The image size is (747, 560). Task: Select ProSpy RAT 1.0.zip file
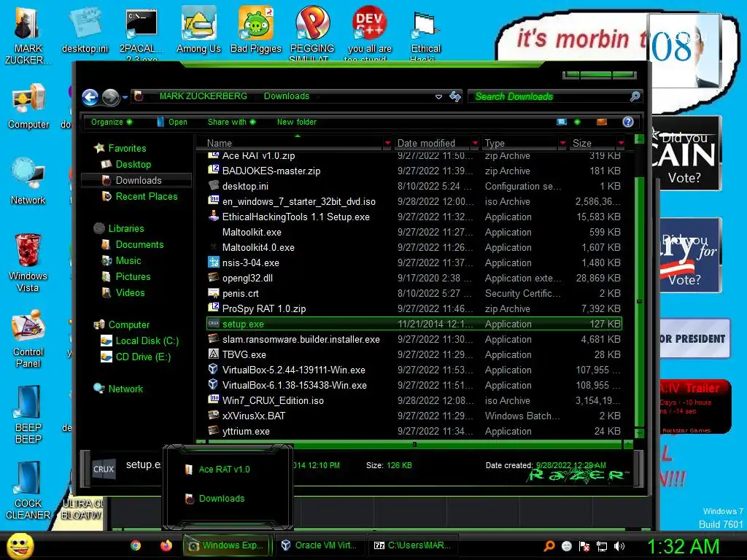click(264, 308)
